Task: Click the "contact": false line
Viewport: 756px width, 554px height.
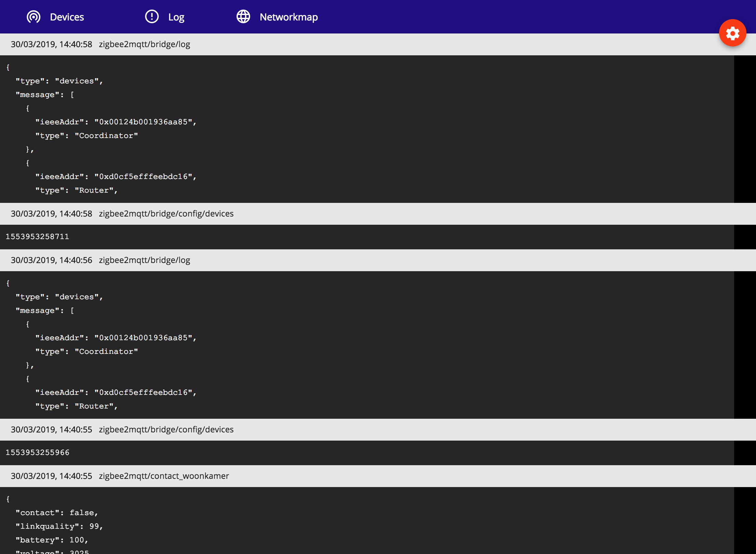Action: [56, 513]
